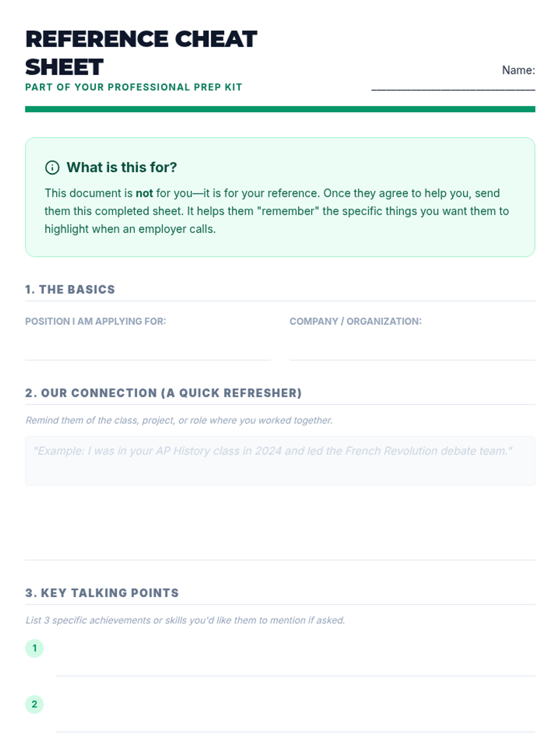Click the info circle icon
The height and width of the screenshot is (747, 560).
coord(52,168)
